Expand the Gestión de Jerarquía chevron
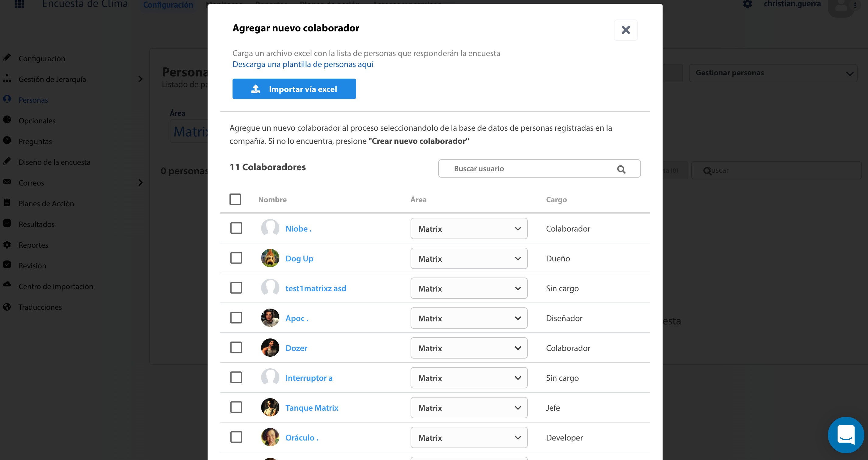Image resolution: width=868 pixels, height=460 pixels. coord(141,79)
